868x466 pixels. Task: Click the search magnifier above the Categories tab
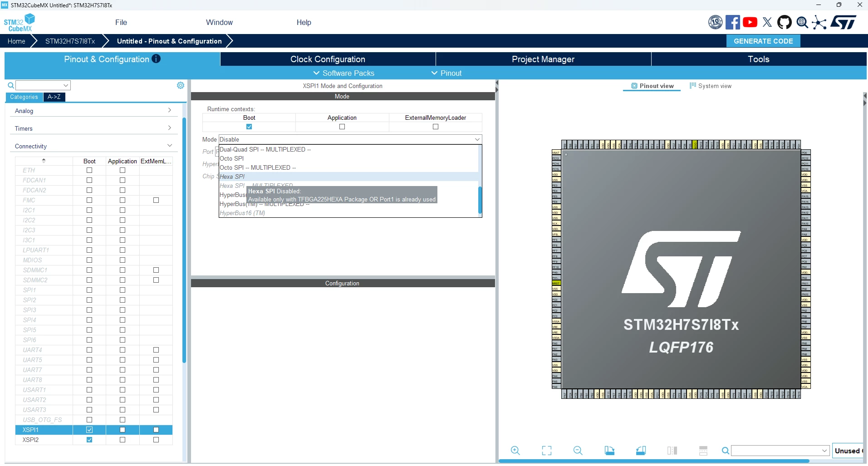click(11, 85)
